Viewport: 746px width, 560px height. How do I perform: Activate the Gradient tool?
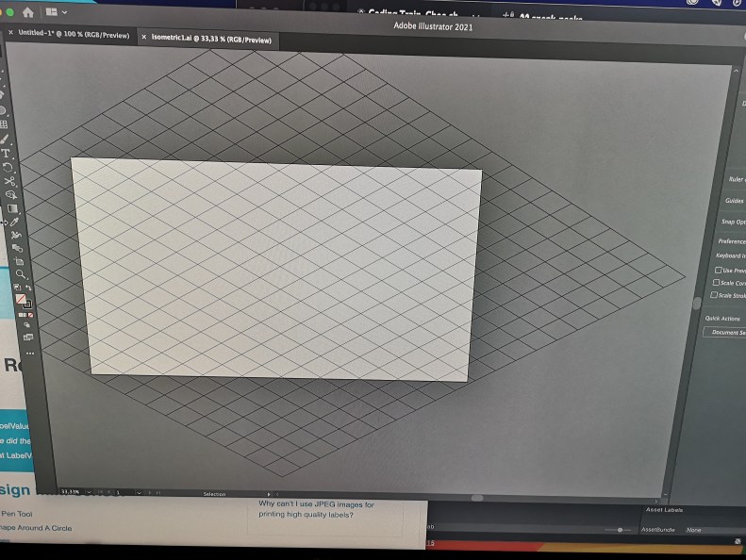coord(12,207)
